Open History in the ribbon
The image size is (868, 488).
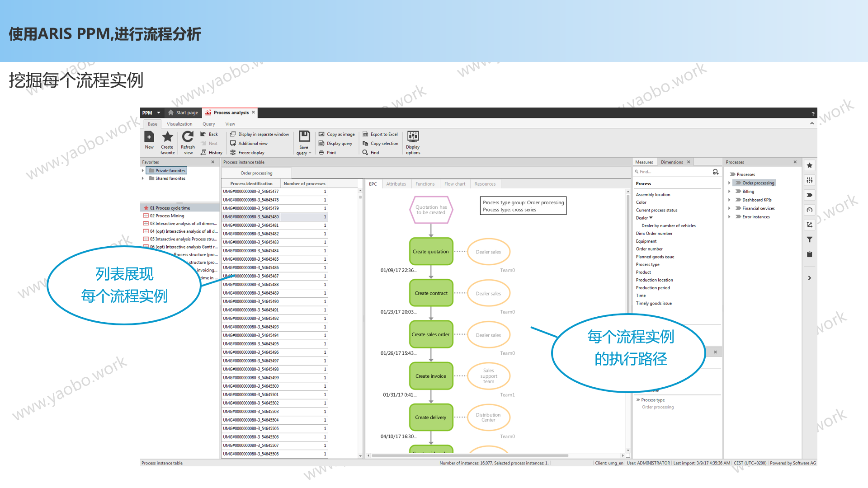pyautogui.click(x=211, y=153)
